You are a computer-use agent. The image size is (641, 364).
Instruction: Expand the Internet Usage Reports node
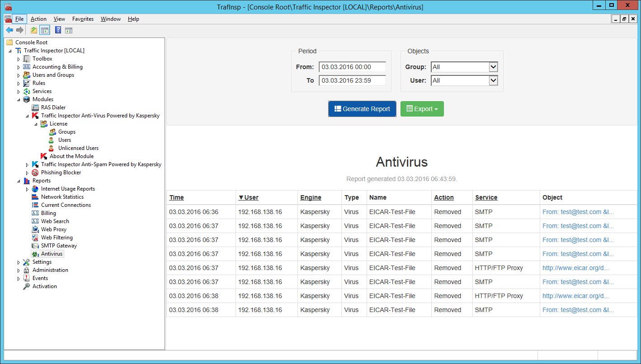pos(27,189)
